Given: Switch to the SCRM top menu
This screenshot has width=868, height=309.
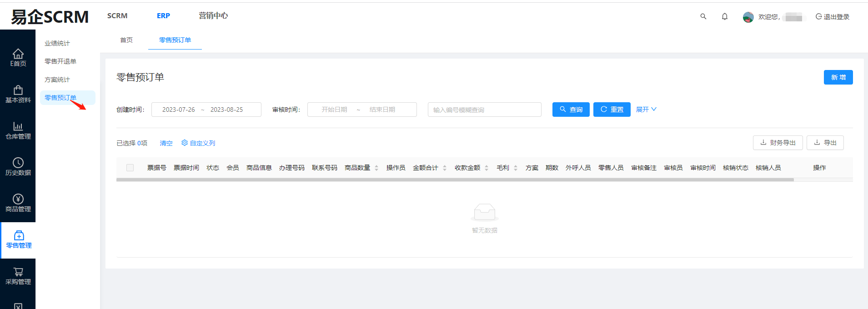Looking at the screenshot, I should pyautogui.click(x=117, y=16).
